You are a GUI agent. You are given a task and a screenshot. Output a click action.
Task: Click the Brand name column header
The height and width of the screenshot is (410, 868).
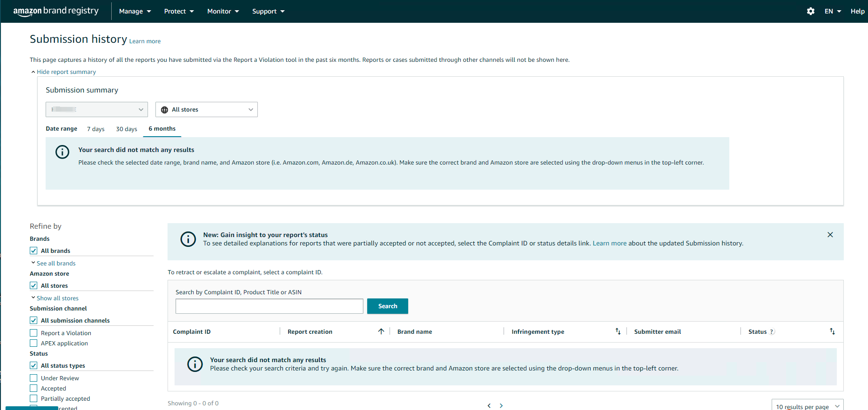tap(415, 331)
